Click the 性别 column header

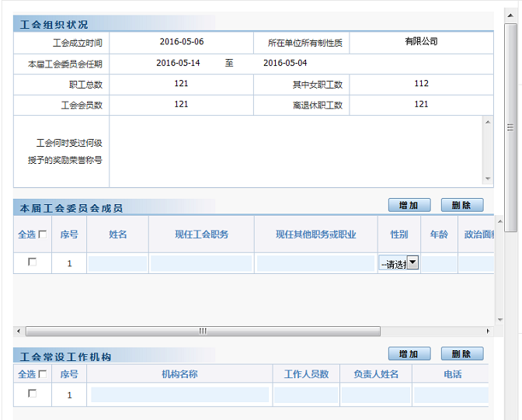(398, 234)
